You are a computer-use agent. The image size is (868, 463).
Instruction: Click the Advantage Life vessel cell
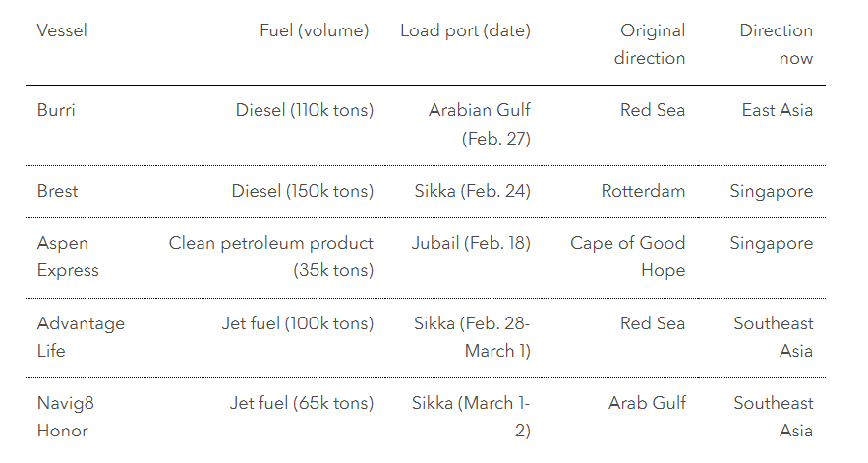coord(81,337)
